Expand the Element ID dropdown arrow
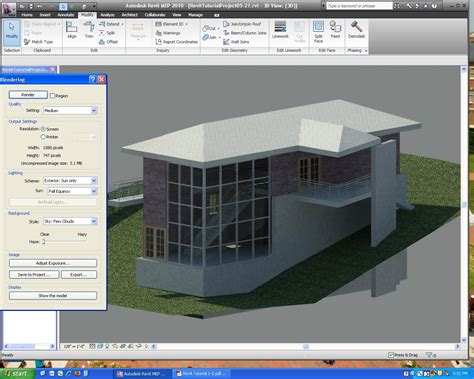 click(186, 24)
